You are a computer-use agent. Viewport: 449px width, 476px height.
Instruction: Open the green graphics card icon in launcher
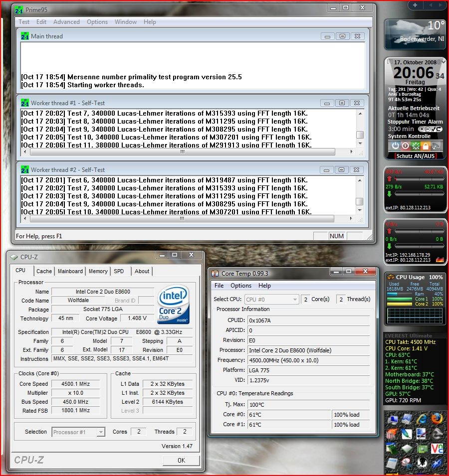coord(422,449)
